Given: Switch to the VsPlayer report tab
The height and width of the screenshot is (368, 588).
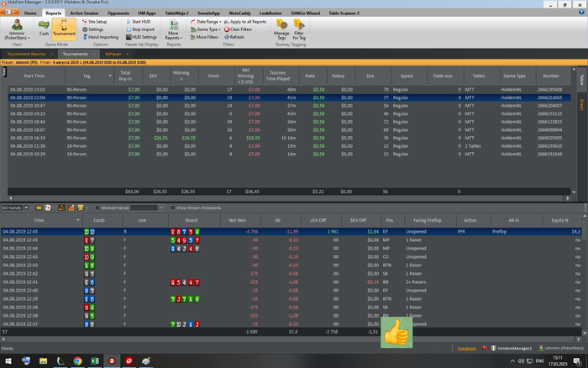Looking at the screenshot, I should click(113, 54).
